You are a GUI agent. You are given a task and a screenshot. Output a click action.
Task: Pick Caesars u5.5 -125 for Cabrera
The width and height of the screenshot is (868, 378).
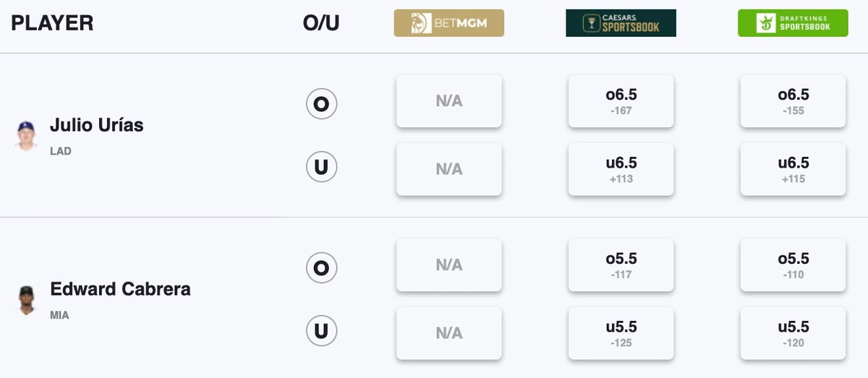[621, 333]
